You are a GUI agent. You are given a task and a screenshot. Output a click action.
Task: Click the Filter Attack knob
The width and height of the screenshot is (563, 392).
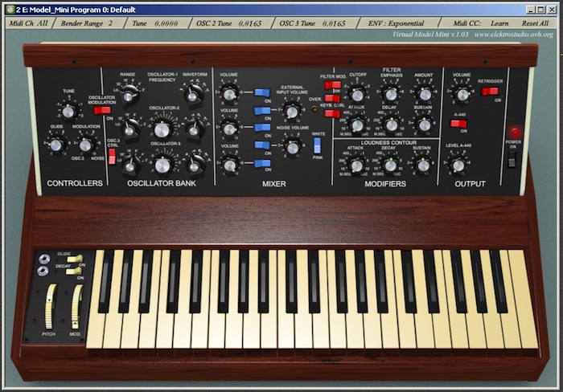(357, 125)
